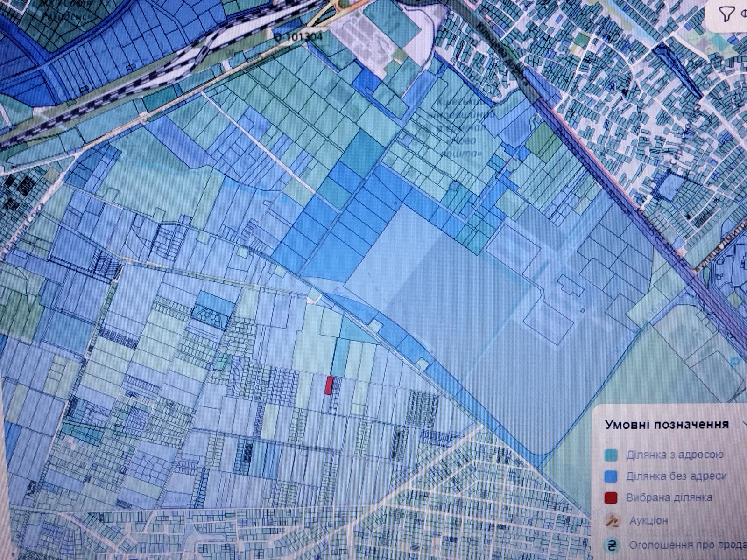This screenshot has width=747, height=560.
Task: Click blue Ділянка без адреси swatch
Action: 611,476
